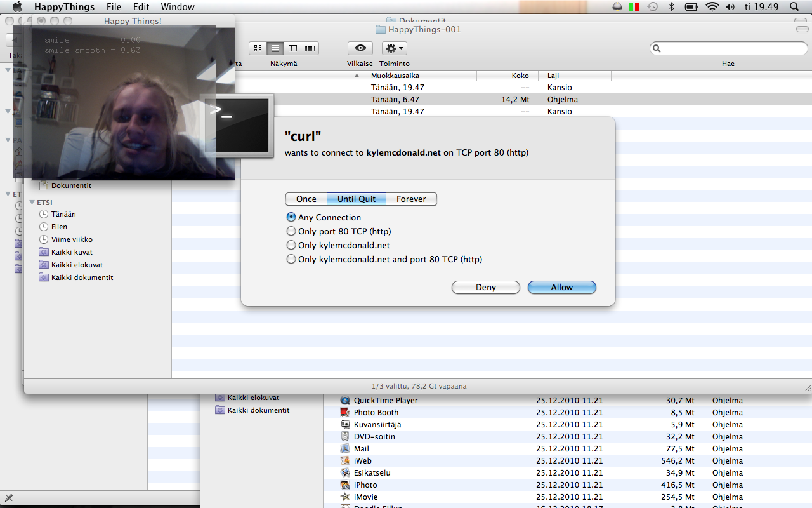Open the File menu

pyautogui.click(x=114, y=7)
